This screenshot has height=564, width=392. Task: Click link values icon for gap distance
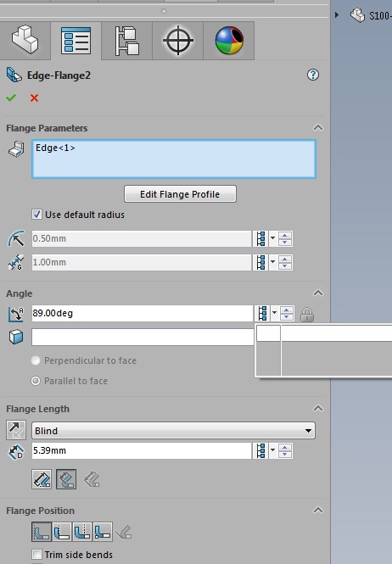[x=261, y=263]
